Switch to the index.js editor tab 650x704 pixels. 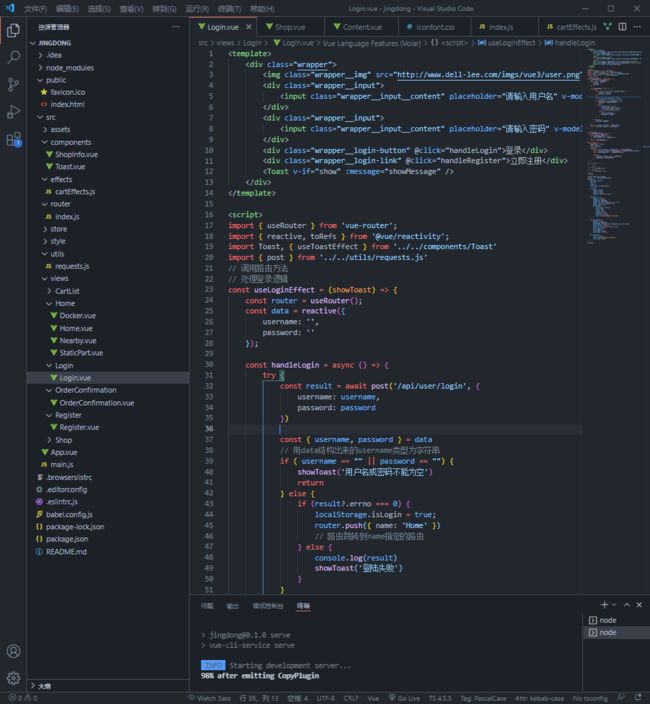(501, 27)
